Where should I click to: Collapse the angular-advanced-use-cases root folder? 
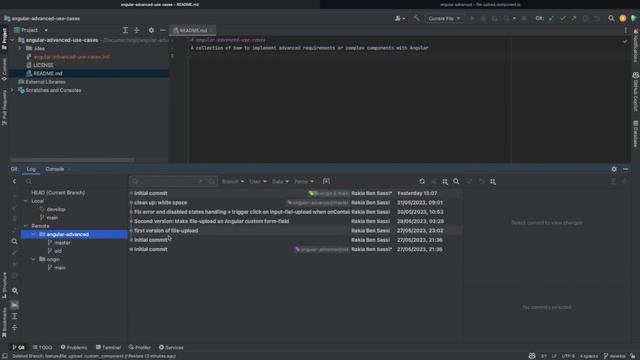pyautogui.click(x=12, y=40)
